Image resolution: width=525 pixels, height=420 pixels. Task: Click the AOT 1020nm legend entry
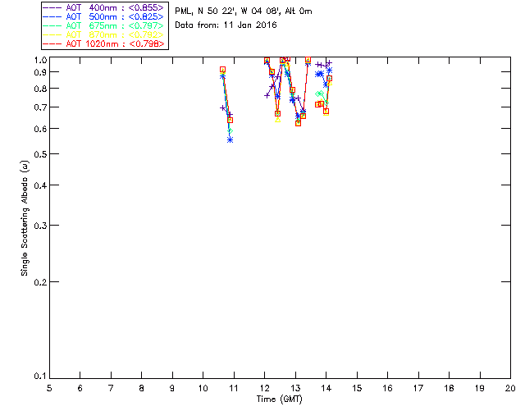104,43
